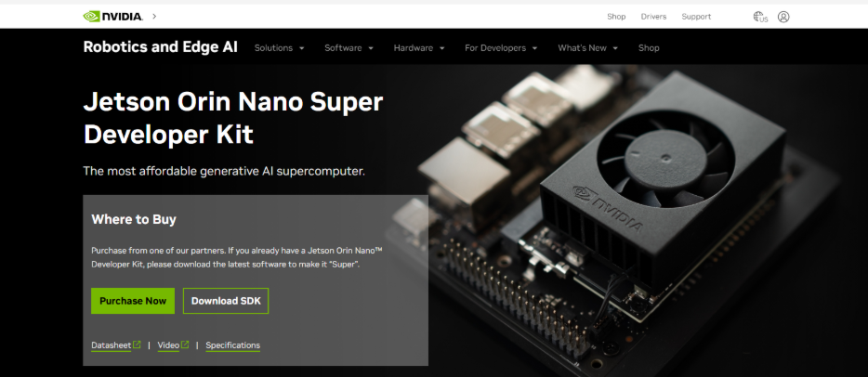
Task: Click the chevron next to NVIDIA logo
Action: pos(154,16)
